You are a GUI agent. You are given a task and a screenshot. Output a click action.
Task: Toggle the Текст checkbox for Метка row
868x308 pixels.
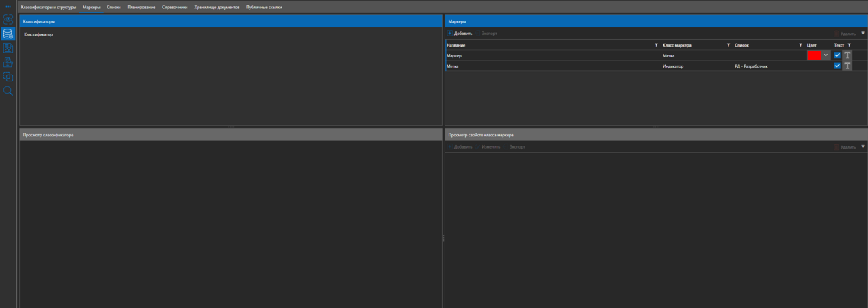[x=837, y=66]
